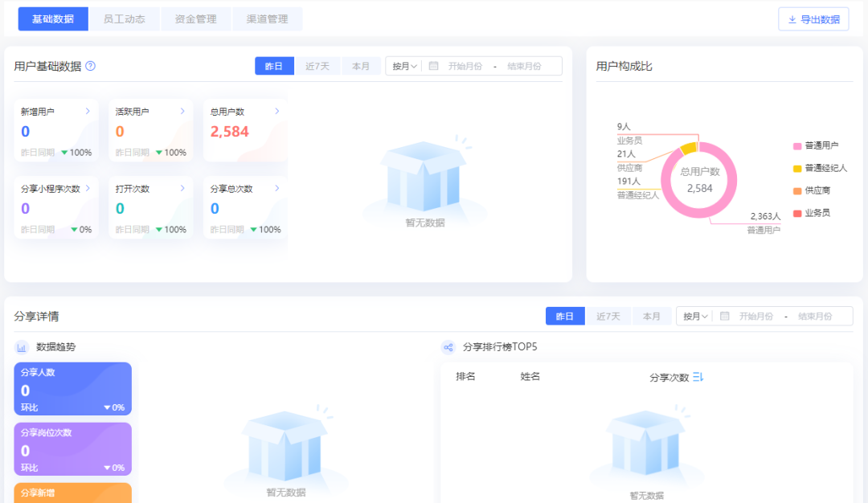Click 100% decrease indicator in 新增用户 card
The width and height of the screenshot is (868, 503).
click(x=76, y=152)
